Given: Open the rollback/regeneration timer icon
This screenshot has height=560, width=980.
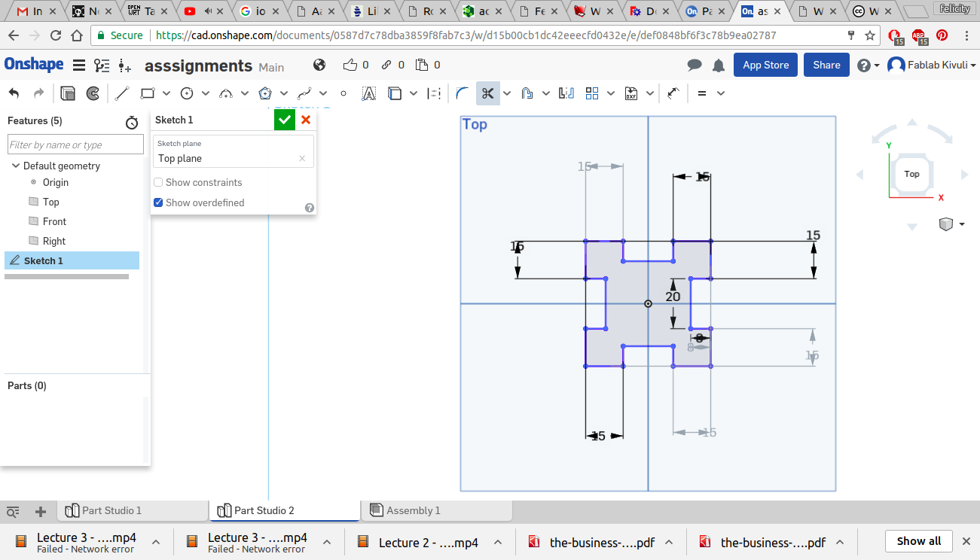Looking at the screenshot, I should tap(132, 122).
